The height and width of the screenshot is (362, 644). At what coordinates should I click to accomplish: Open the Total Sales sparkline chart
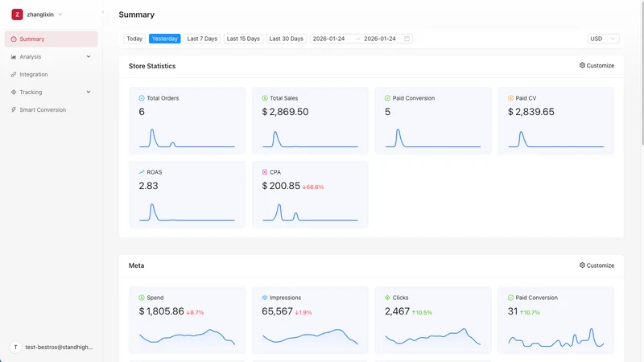pos(310,139)
